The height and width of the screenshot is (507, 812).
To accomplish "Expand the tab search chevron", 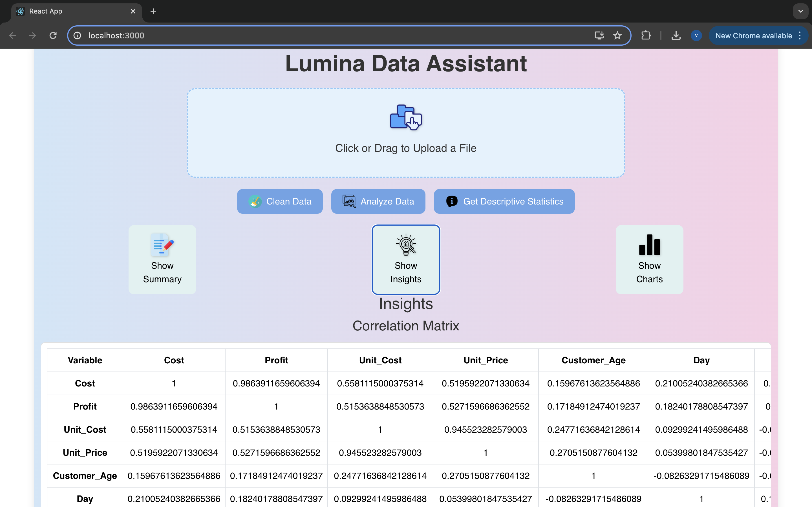I will tap(801, 11).
